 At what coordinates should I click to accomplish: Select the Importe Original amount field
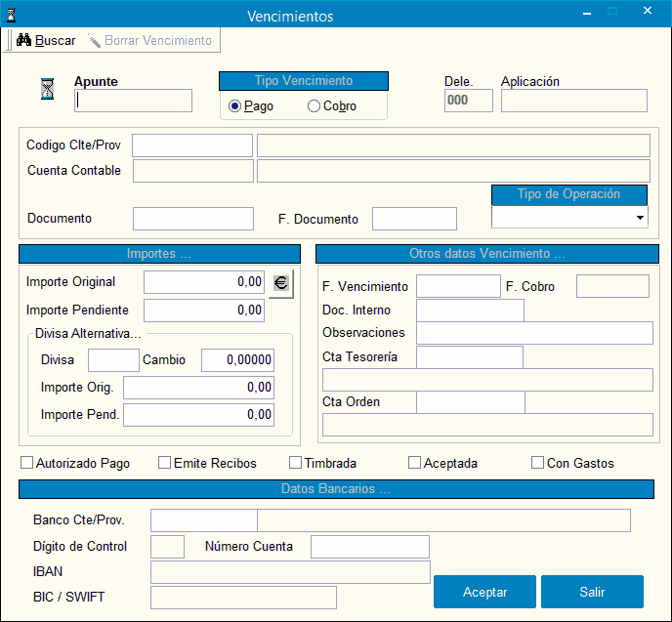(x=204, y=282)
